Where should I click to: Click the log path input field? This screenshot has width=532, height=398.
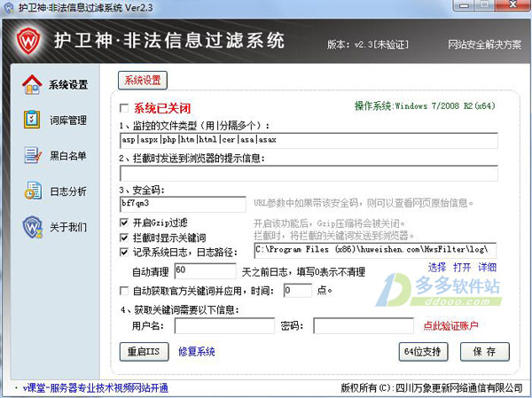pos(375,250)
